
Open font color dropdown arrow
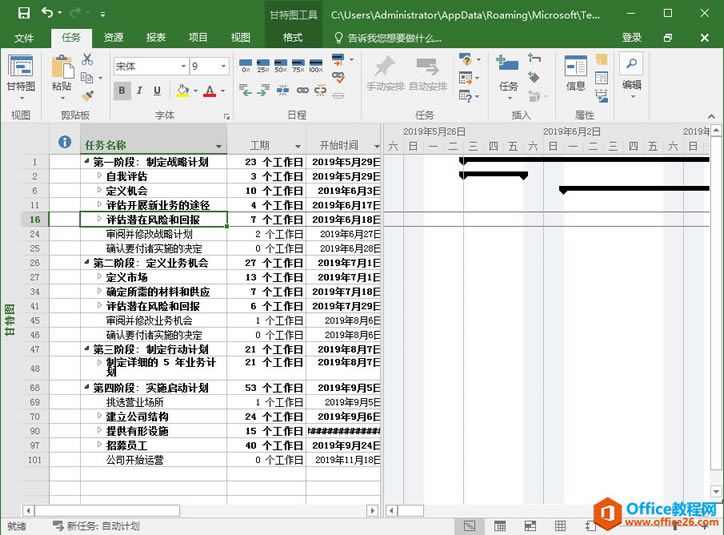click(x=221, y=91)
